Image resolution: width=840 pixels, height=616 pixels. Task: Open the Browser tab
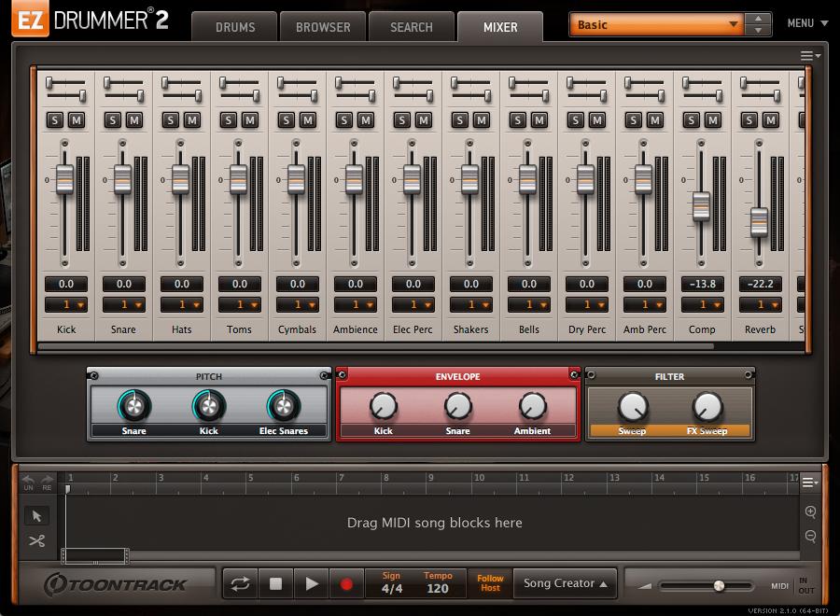point(323,27)
